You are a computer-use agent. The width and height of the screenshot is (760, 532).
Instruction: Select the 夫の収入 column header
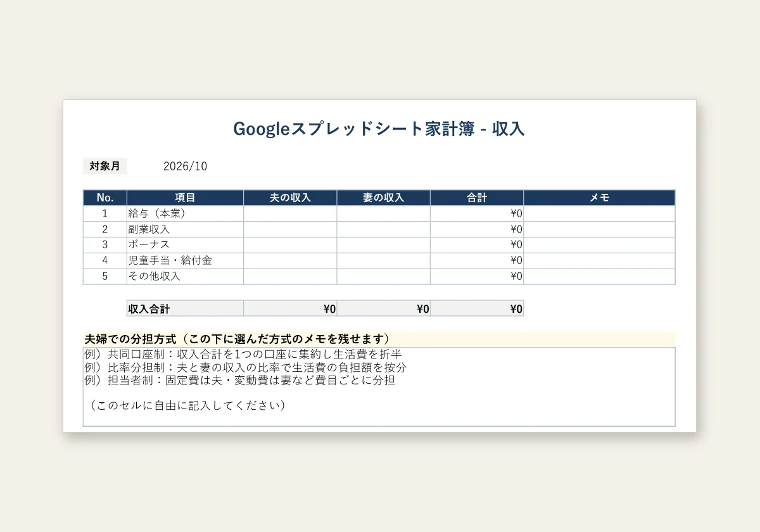pos(290,198)
